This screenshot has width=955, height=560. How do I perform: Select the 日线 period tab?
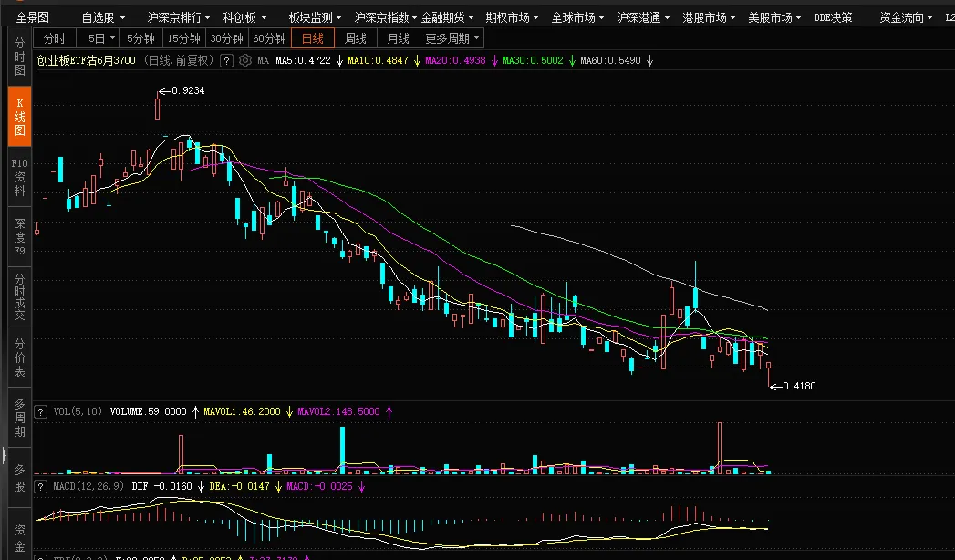313,38
